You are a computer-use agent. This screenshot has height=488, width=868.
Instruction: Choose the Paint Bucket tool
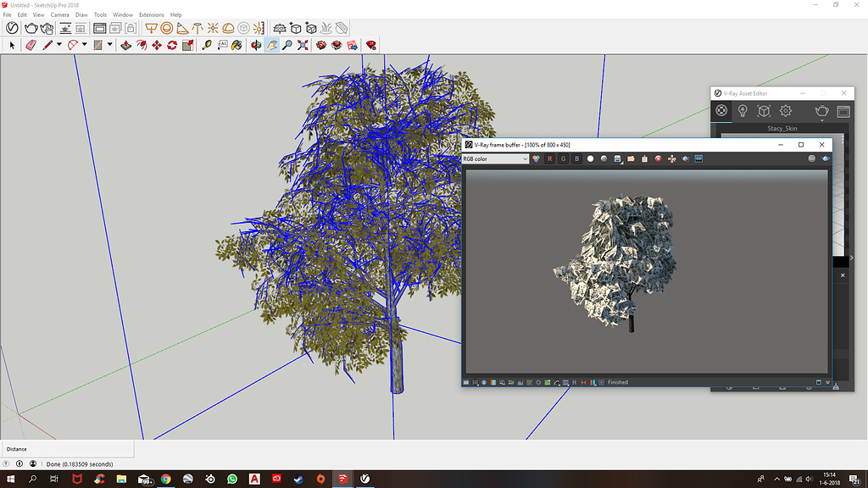coord(236,45)
